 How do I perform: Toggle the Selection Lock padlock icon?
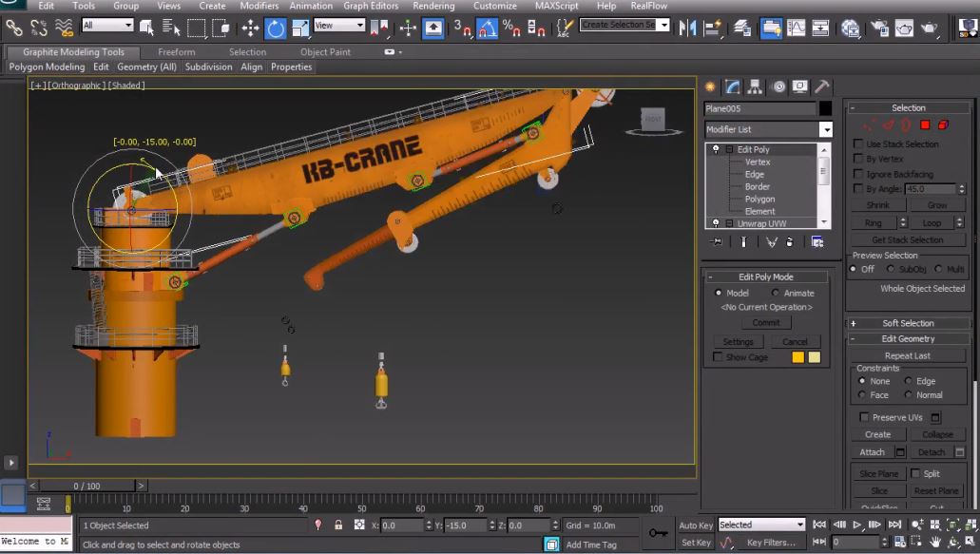pyautogui.click(x=338, y=525)
